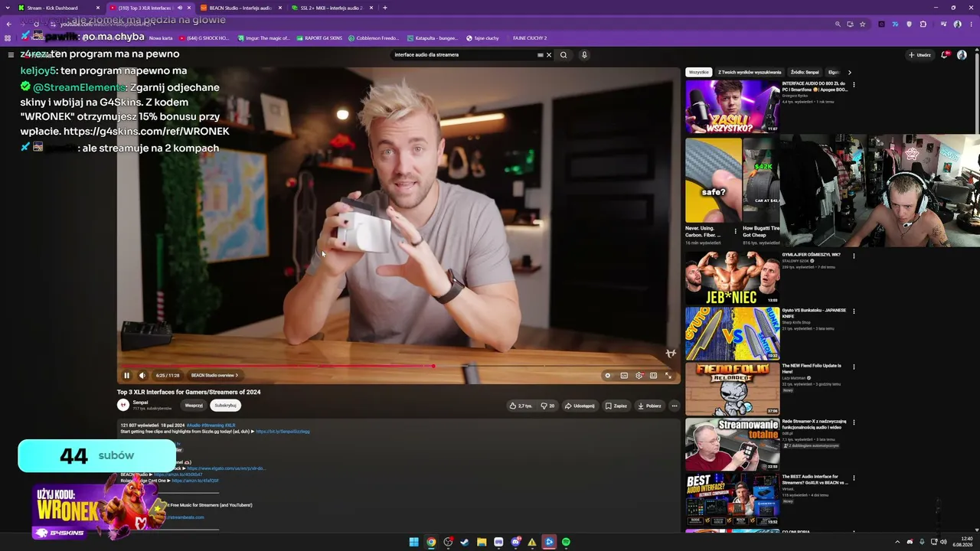Open the on-screen keyboard in search box

(x=540, y=55)
